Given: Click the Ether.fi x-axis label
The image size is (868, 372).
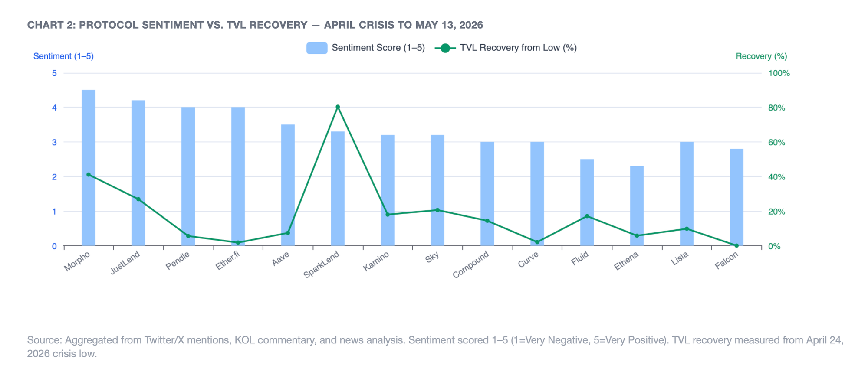Looking at the screenshot, I should coord(227,261).
